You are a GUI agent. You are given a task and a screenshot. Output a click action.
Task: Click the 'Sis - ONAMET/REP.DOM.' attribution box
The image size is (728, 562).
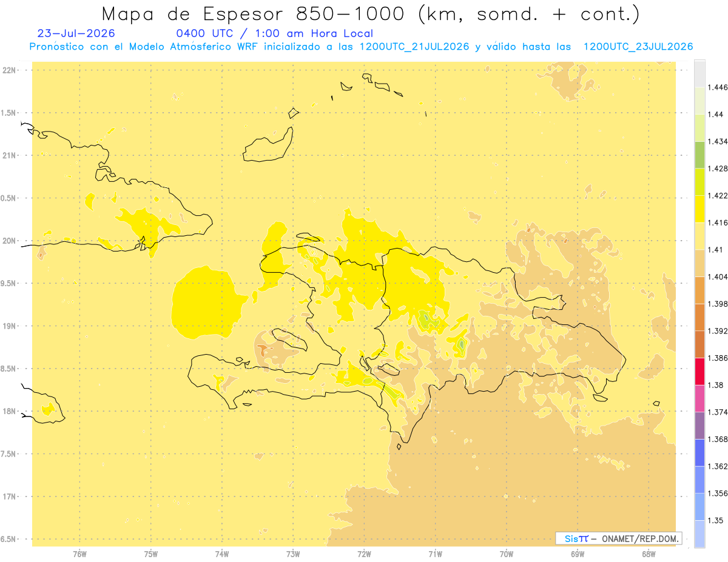[x=619, y=538]
